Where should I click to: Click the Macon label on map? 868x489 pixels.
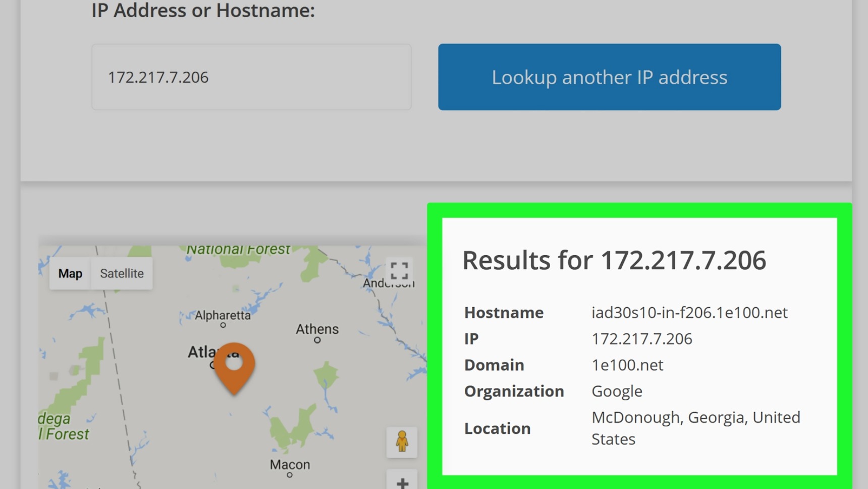point(290,464)
